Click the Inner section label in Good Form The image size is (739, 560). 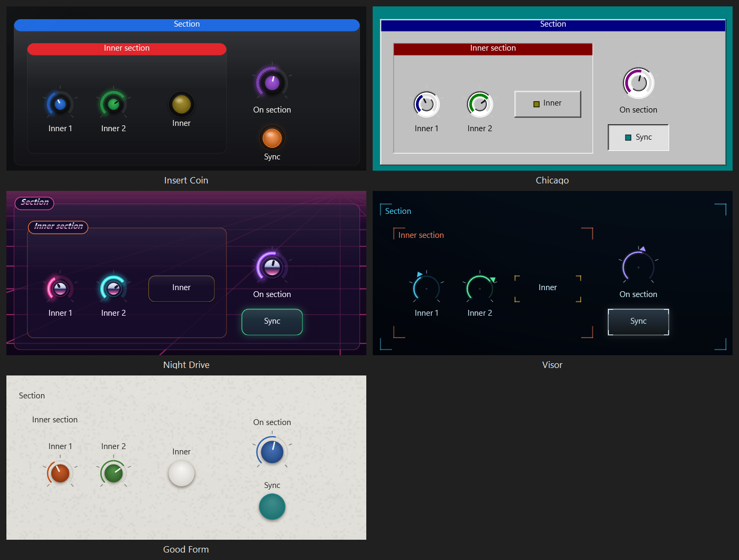pos(55,420)
